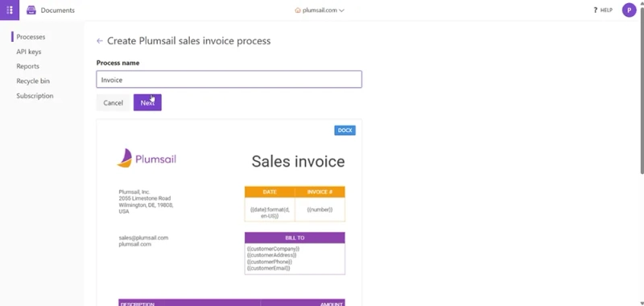Image resolution: width=644 pixels, height=306 pixels.
Task: Open the app launcher grid icon
Action: (x=10, y=10)
